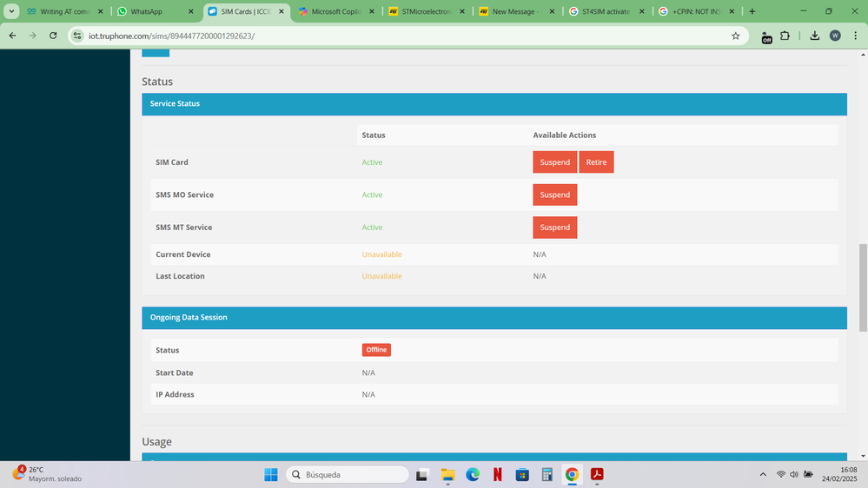Suspend the SMS MT Service
This screenshot has height=488, width=868.
pyautogui.click(x=554, y=228)
